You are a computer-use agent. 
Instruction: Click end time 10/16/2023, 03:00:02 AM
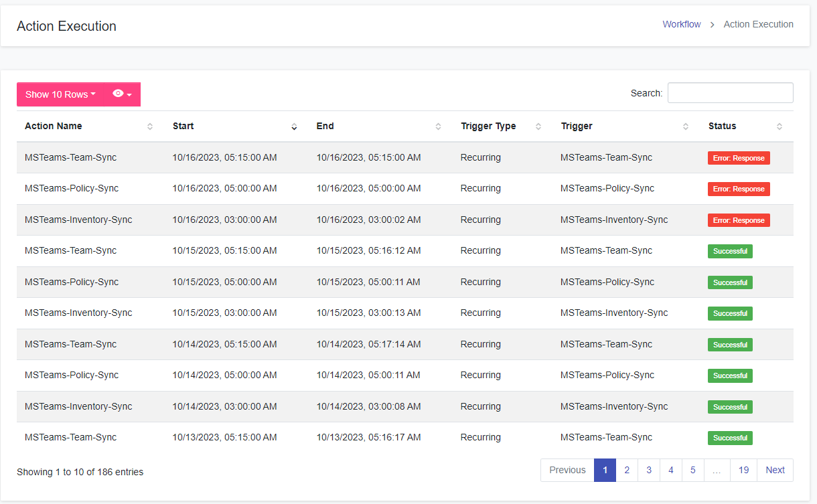tap(368, 220)
